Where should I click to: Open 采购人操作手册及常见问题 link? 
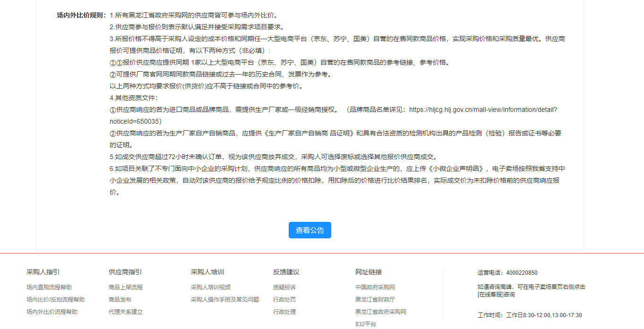(x=224, y=299)
